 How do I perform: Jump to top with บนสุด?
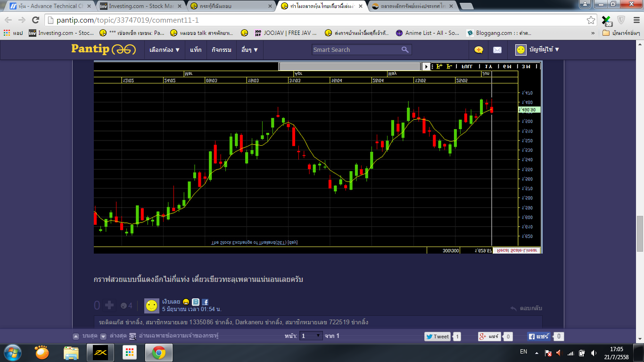pos(85,336)
